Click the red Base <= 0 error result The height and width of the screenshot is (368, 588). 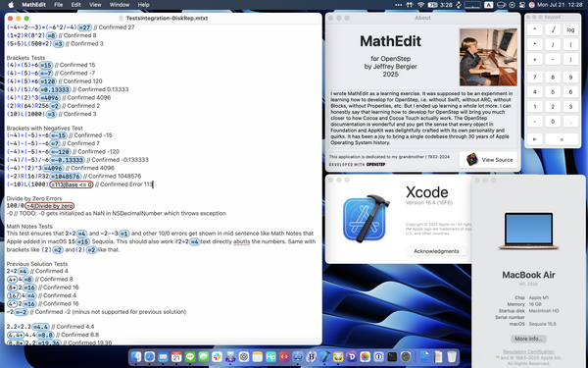[x=72, y=184]
